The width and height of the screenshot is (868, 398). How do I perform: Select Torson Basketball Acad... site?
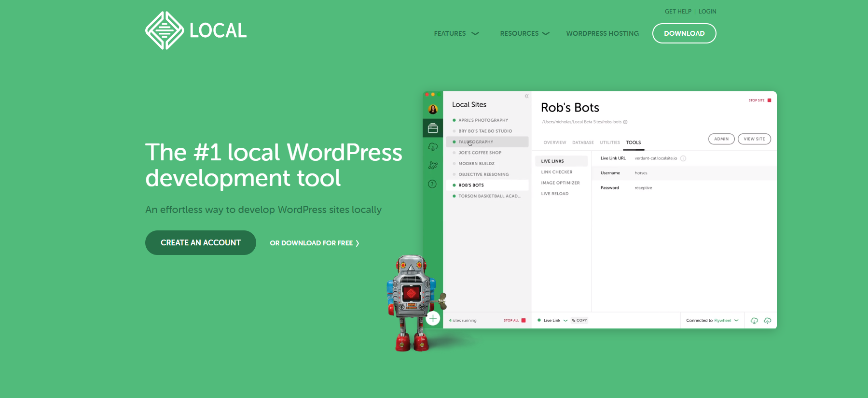[487, 196]
